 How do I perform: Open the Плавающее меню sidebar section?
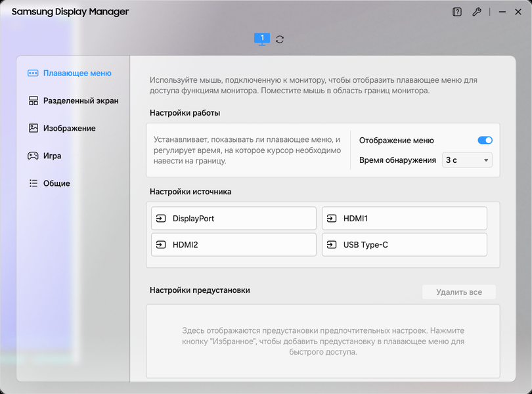[70, 74]
